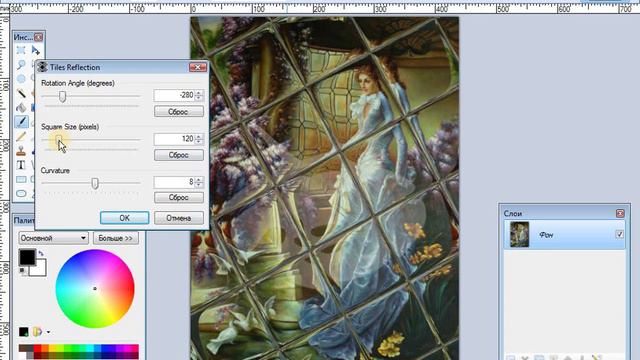Screen dimensions: 640x360
Task: Select the Фон layer row name
Action: [546, 235]
